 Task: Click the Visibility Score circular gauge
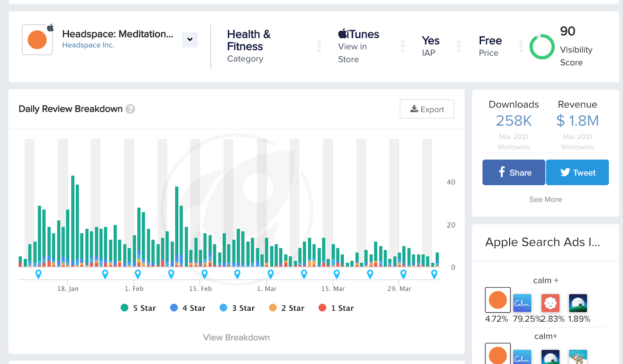[x=542, y=47]
